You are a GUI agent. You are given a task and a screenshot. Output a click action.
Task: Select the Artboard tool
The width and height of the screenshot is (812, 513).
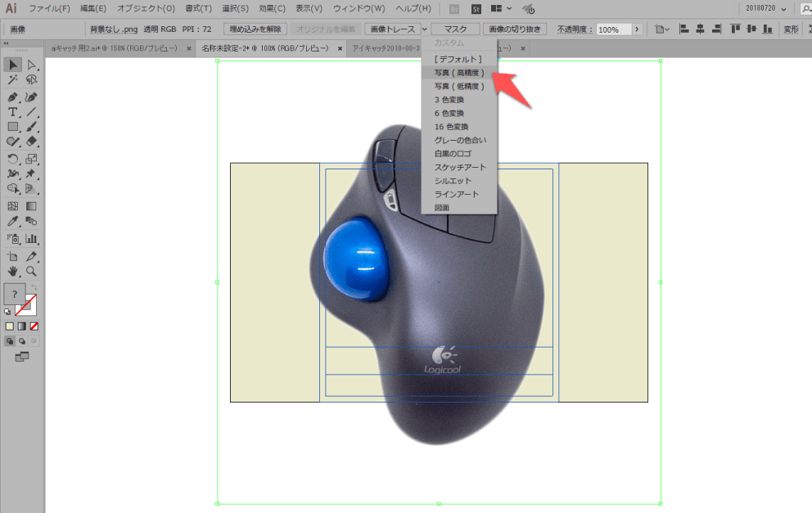point(13,256)
